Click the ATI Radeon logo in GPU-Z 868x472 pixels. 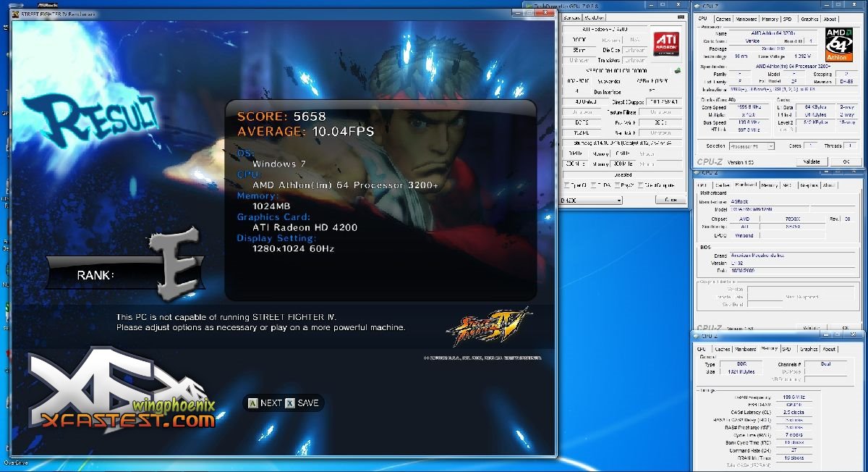[x=666, y=43]
